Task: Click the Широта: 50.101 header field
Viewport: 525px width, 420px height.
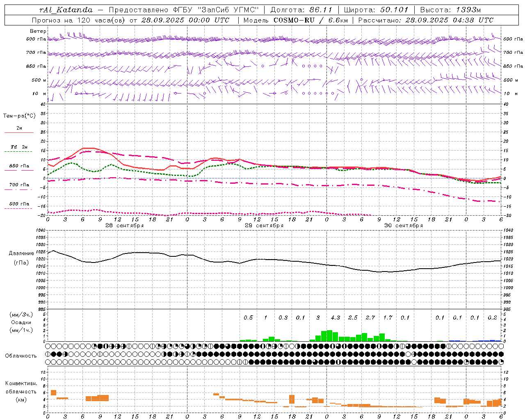Action: [x=375, y=10]
